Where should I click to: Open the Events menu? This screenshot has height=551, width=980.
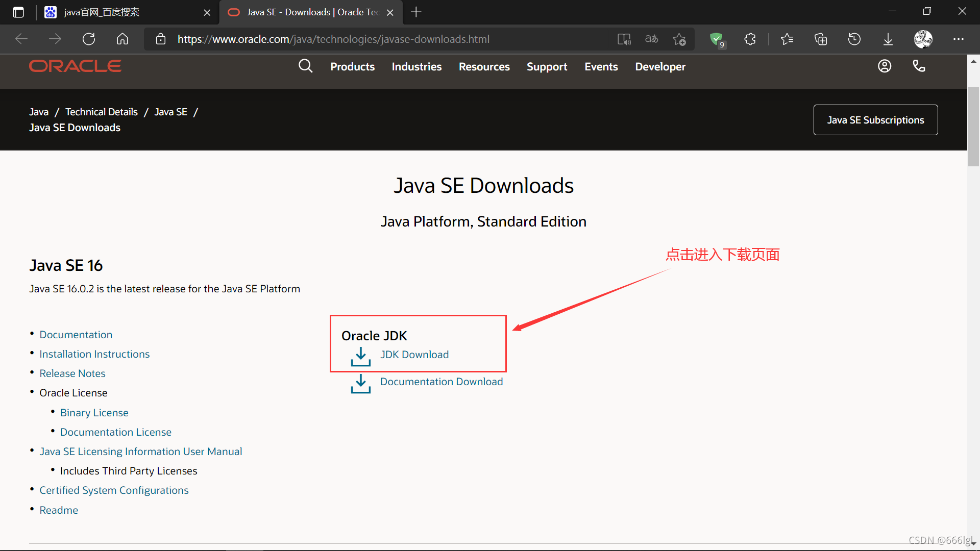coord(601,67)
